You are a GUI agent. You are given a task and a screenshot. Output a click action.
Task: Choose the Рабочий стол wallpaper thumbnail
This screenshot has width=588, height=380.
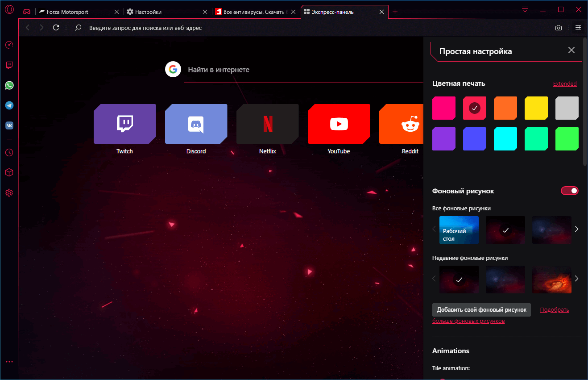click(x=459, y=230)
